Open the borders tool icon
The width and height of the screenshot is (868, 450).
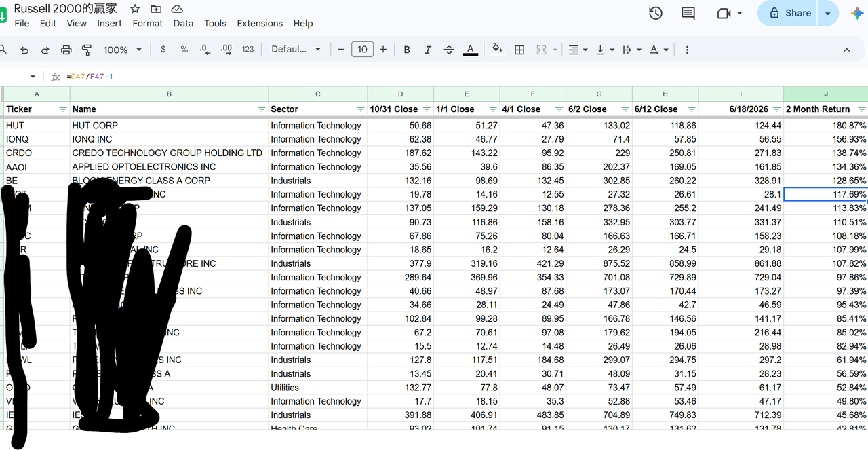[x=519, y=50]
